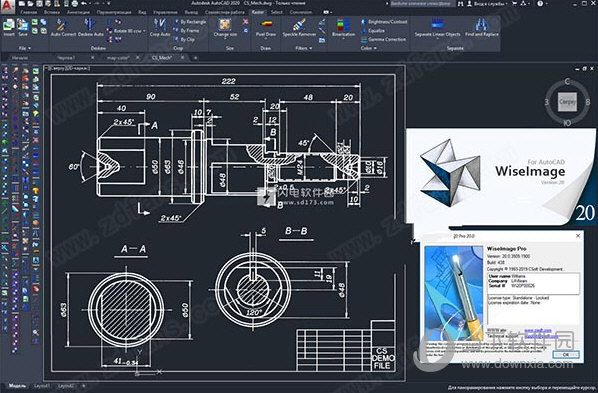Run the Crop Auto tool
598x393 pixels.
[160, 27]
